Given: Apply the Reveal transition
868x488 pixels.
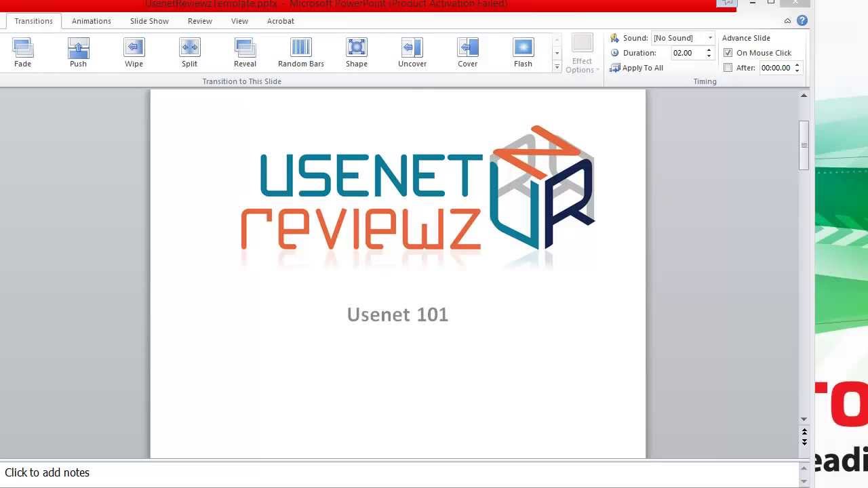Looking at the screenshot, I should [245, 53].
